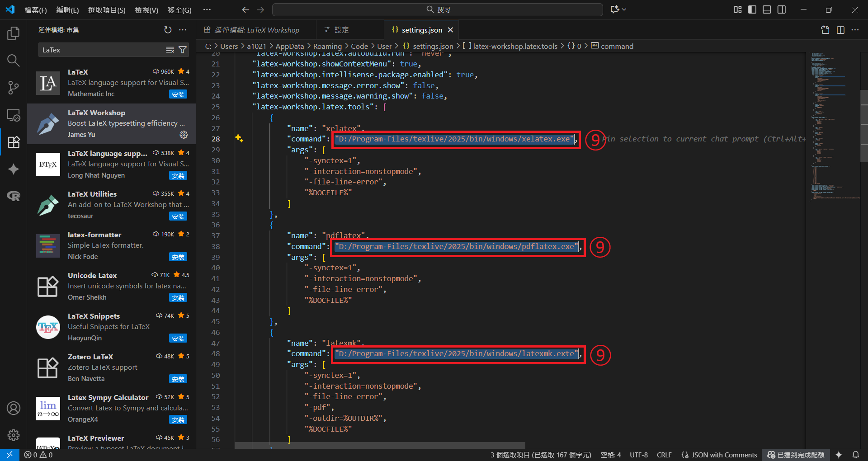Open the R extension view icon
Viewport: 868px width, 461px height.
pos(14,196)
